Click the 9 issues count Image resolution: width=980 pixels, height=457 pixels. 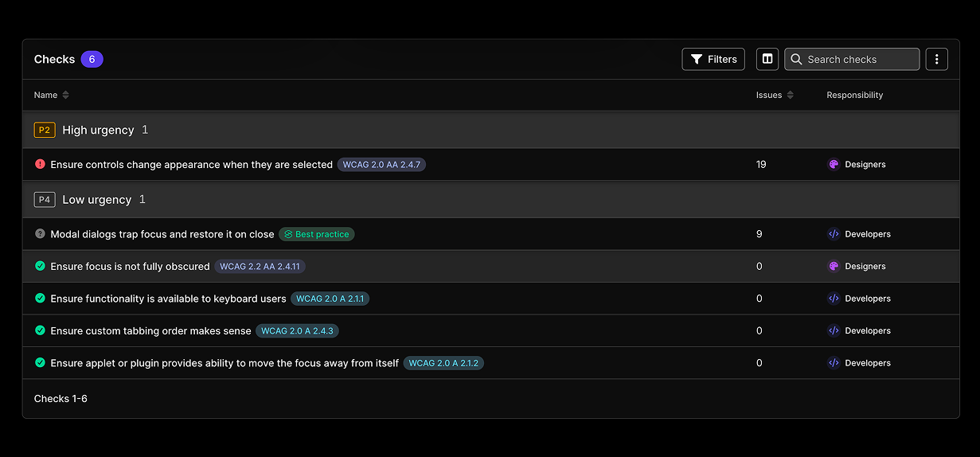(759, 234)
